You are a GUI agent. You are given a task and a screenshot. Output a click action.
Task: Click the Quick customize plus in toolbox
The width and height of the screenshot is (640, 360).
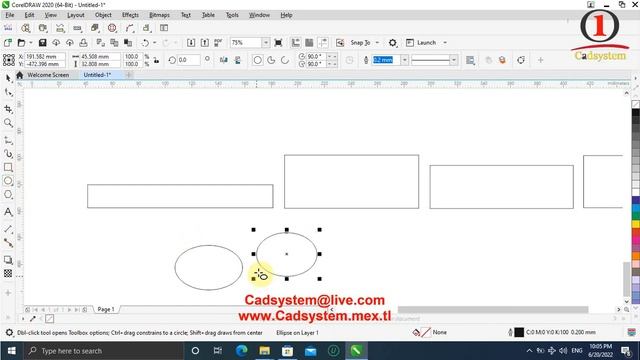[x=8, y=293]
